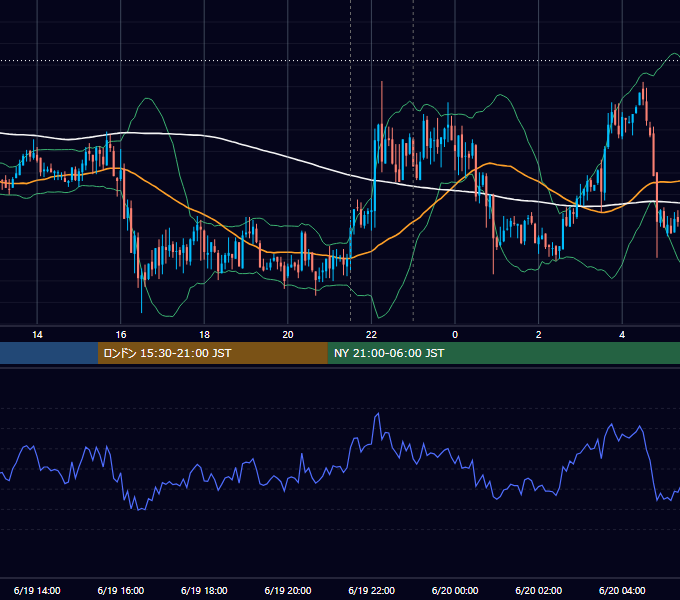Click the 4 hour label on price chart axis
Viewport: 680px width, 600px height.
click(x=622, y=335)
